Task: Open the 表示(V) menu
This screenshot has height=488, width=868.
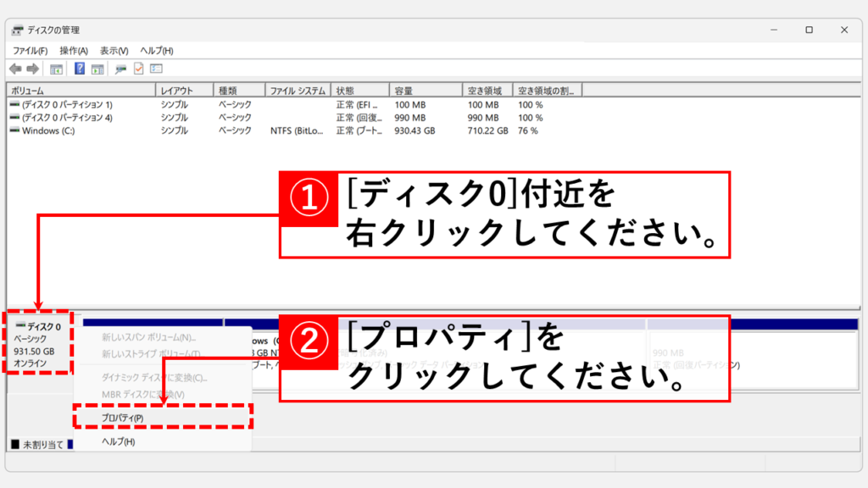Action: click(114, 51)
